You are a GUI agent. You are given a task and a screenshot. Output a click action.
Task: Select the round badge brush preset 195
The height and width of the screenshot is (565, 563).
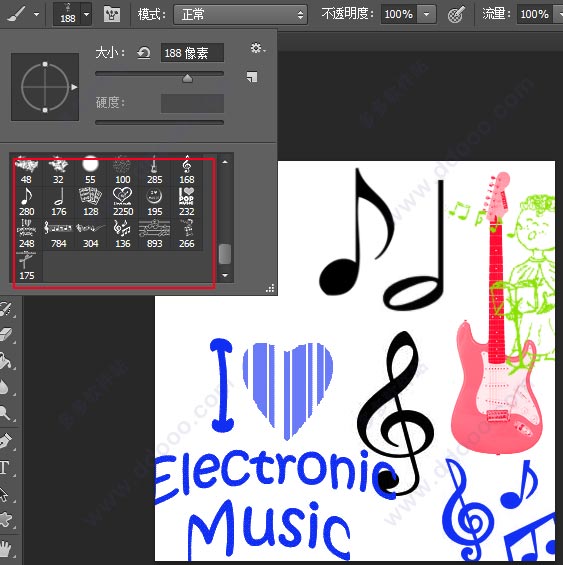click(x=155, y=202)
